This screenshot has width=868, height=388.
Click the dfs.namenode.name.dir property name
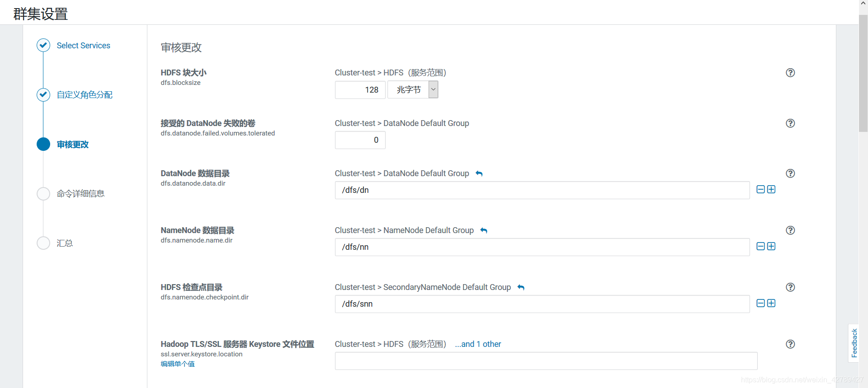click(197, 240)
